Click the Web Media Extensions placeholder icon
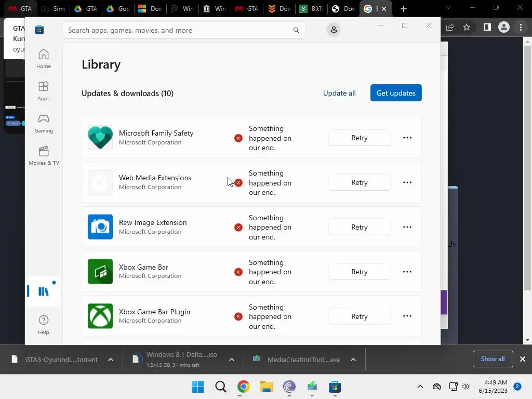Image resolution: width=532 pixels, height=399 pixels. pyautogui.click(x=100, y=182)
